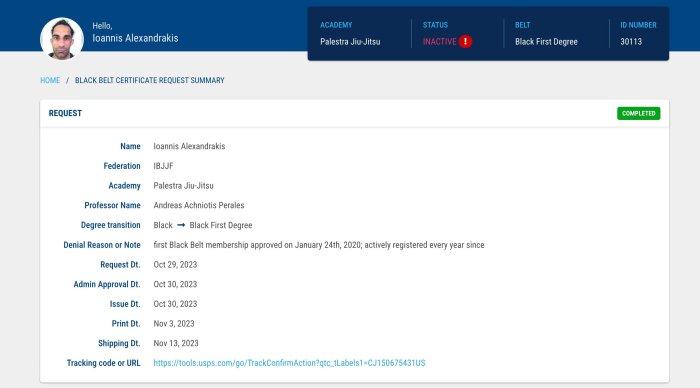
Task: Click the Academy row value Palestra Jiu-Jitsu
Action: (x=183, y=186)
